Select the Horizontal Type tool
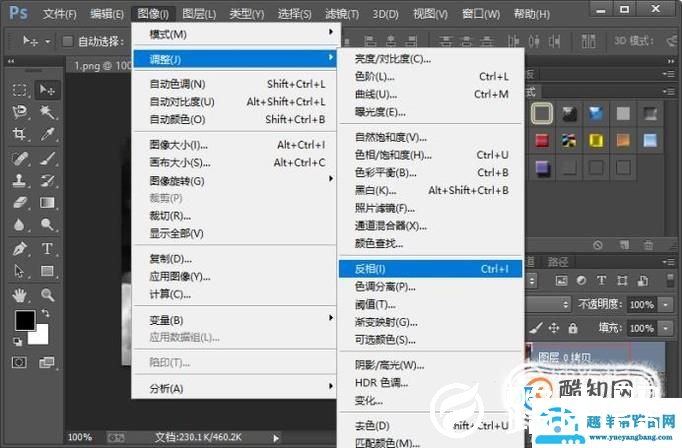The width and height of the screenshot is (682, 448). (47, 249)
